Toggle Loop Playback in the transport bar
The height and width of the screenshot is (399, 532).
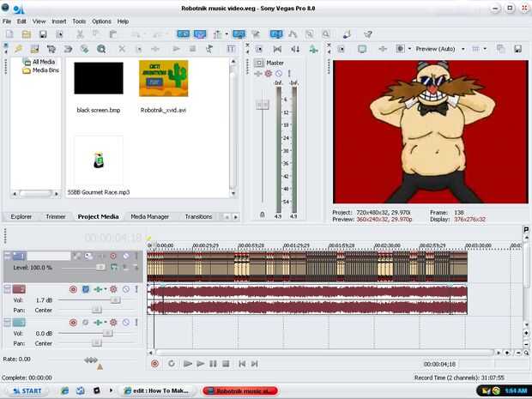[x=172, y=364]
